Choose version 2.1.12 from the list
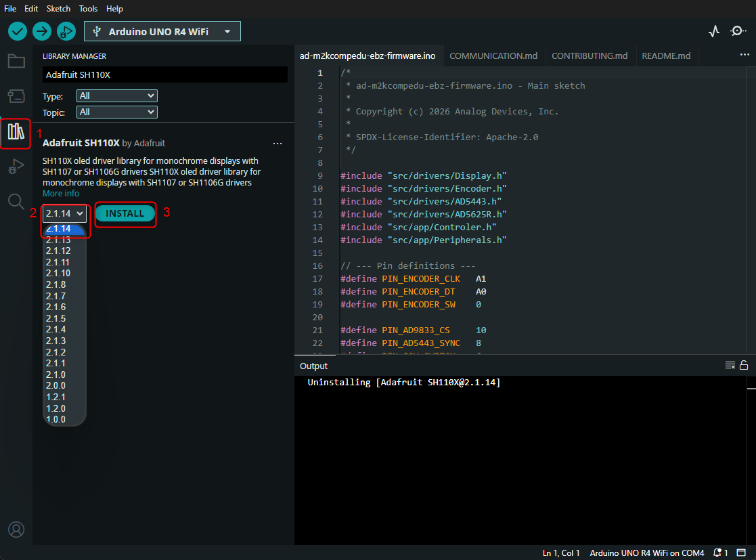 coord(58,251)
